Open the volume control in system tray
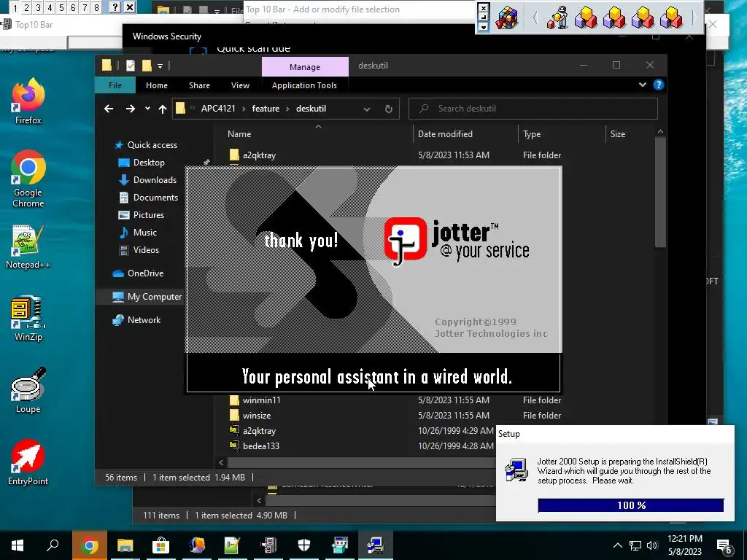Screen dimensions: 747x560 [x=652, y=545]
